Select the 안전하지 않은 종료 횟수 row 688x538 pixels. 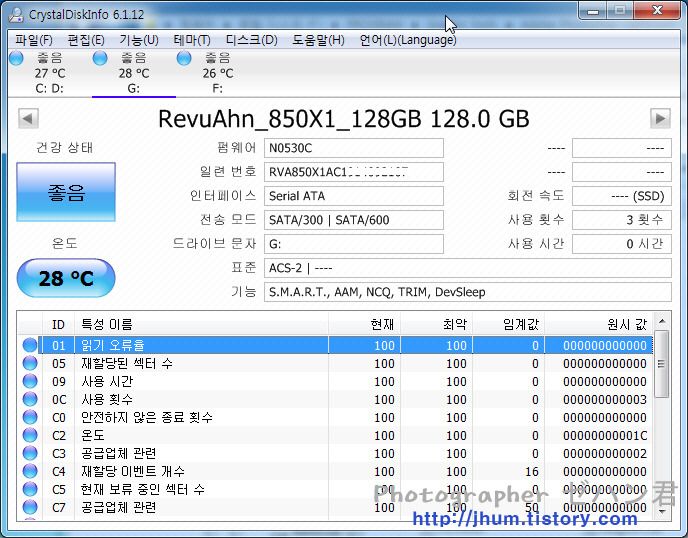[x=335, y=417]
